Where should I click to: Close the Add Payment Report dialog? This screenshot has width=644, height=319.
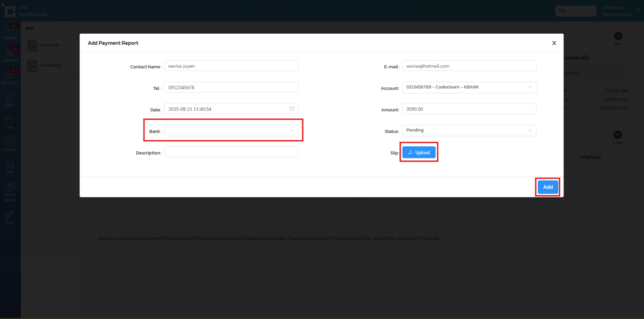554,43
